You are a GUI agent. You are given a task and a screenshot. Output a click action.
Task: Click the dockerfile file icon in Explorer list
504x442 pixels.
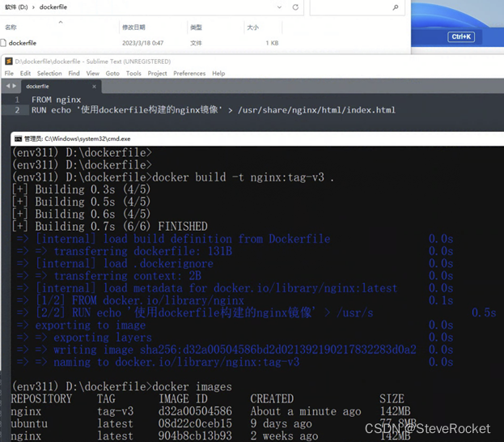[x=3, y=43]
